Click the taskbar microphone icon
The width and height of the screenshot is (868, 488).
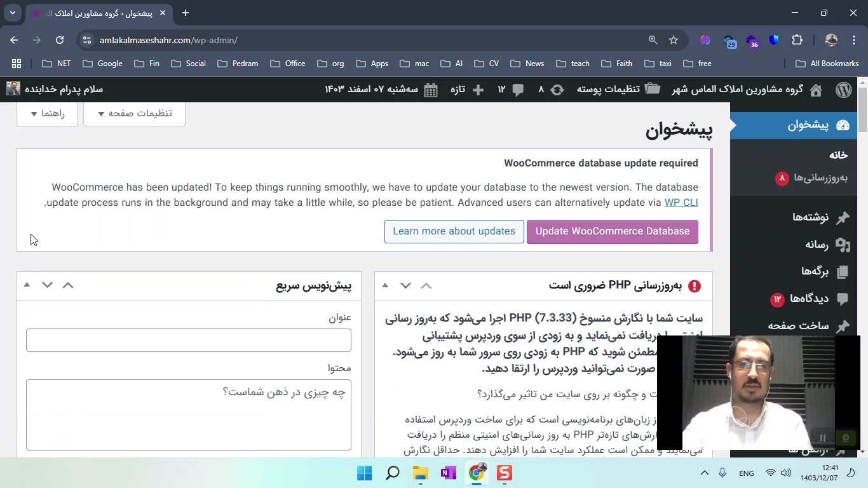pyautogui.click(x=722, y=473)
